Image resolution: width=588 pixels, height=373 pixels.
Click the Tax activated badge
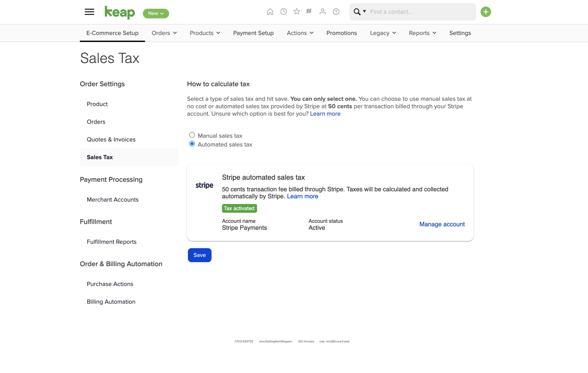239,208
